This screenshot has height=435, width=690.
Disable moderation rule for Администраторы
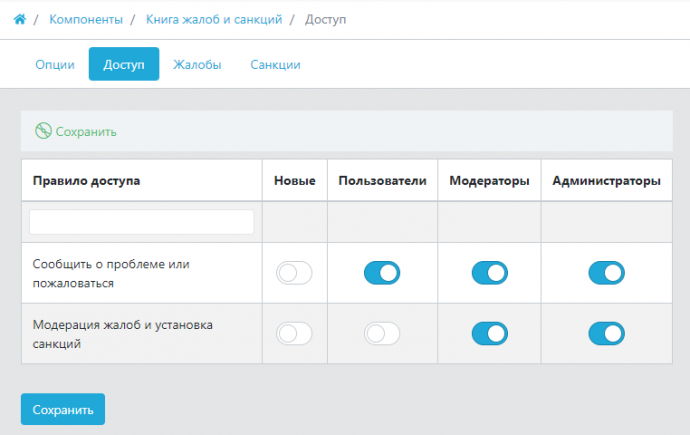(x=606, y=334)
